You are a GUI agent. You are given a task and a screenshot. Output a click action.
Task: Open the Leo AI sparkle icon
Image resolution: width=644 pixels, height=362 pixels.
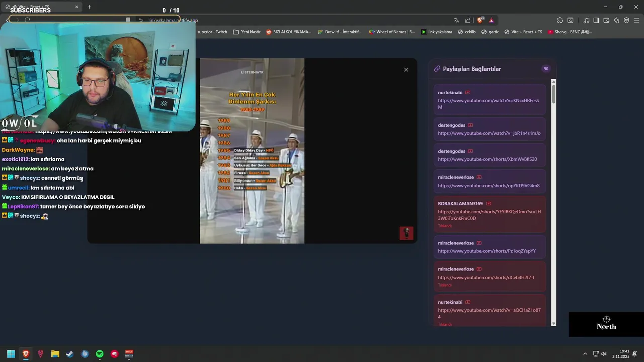616,20
